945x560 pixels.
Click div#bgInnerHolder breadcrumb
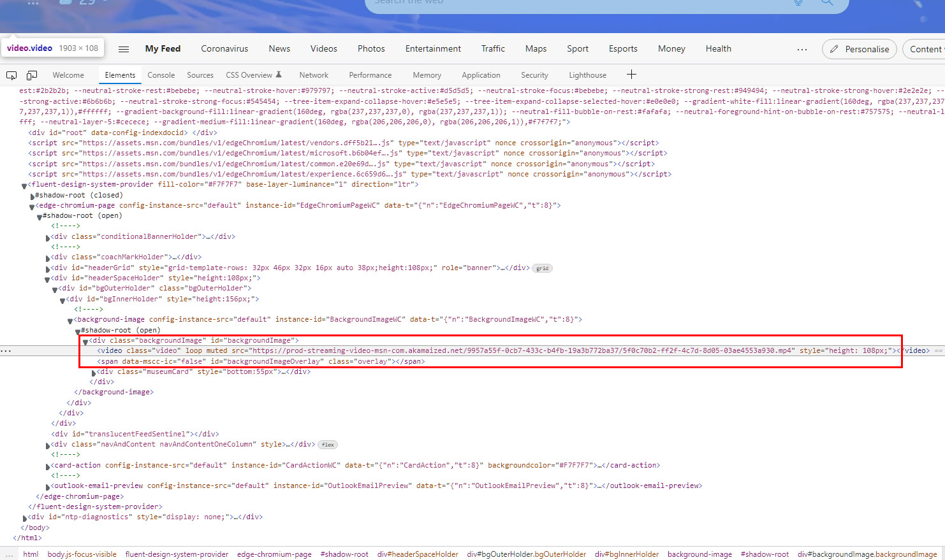tap(627, 554)
